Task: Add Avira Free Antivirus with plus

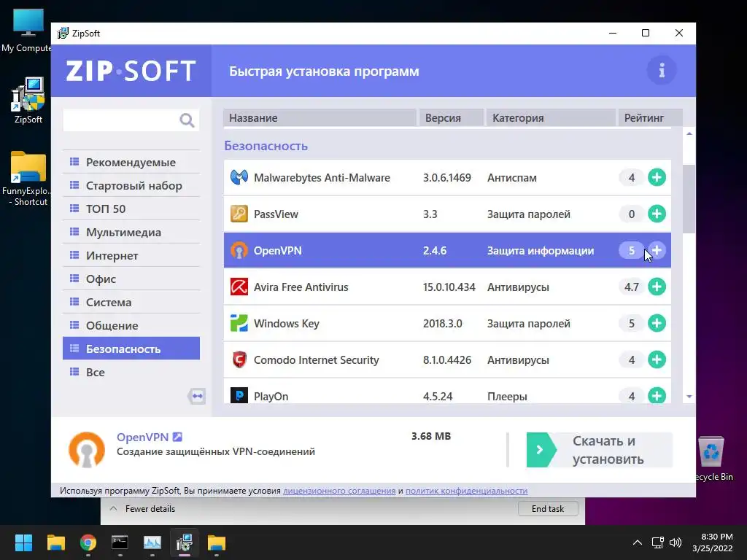Action: click(657, 287)
